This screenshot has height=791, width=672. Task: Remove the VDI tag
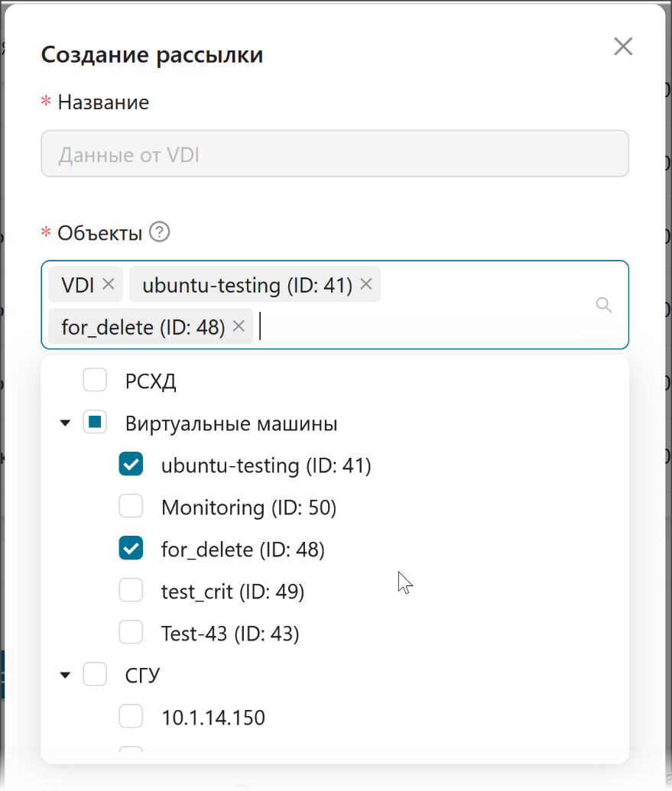coord(109,284)
